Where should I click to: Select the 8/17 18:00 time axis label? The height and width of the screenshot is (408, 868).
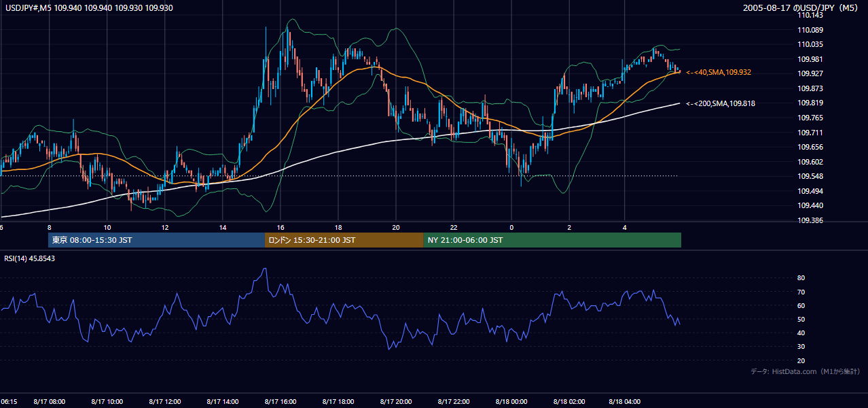point(338,402)
